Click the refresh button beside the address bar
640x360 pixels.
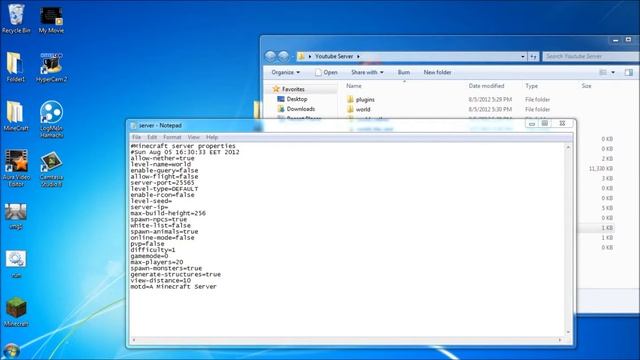533,56
